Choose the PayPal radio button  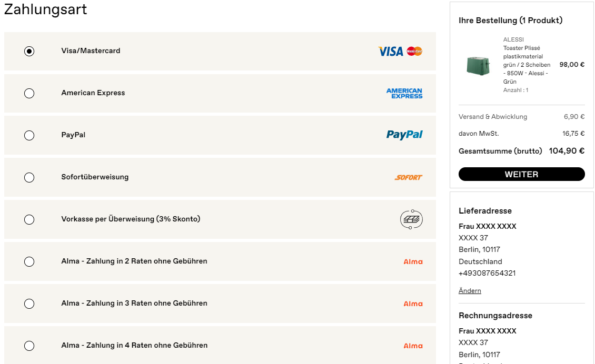point(29,135)
